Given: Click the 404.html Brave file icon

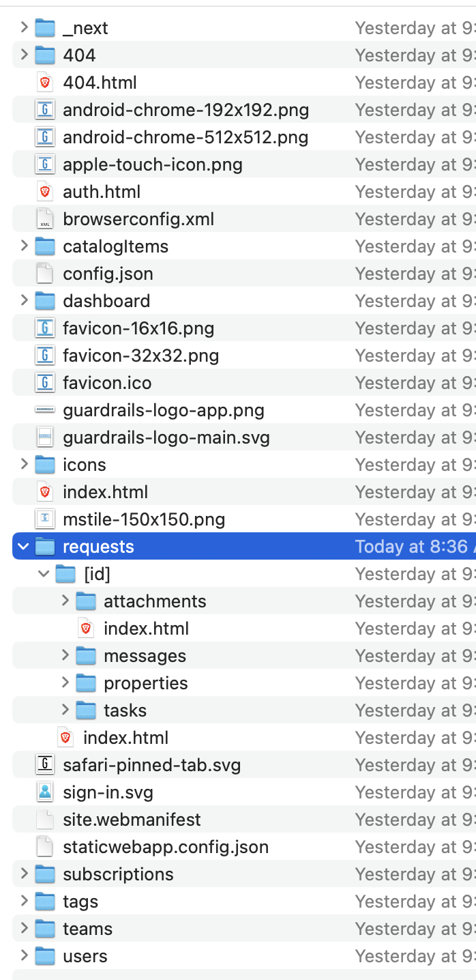Looking at the screenshot, I should 45,83.
